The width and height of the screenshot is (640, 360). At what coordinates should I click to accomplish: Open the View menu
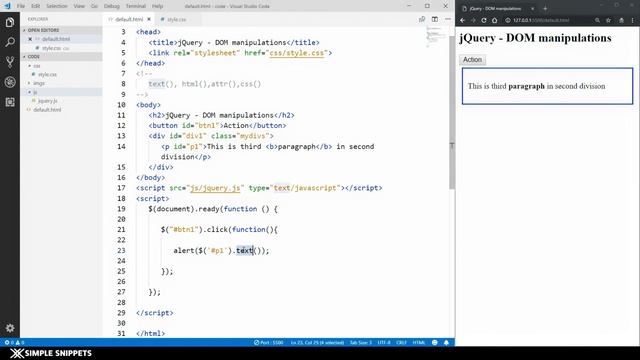(x=79, y=6)
